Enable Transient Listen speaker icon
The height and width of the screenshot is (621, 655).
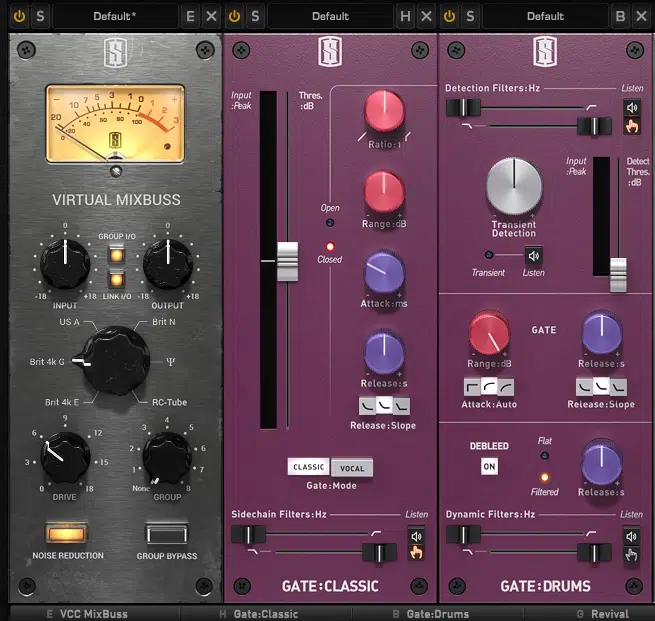[x=533, y=256]
